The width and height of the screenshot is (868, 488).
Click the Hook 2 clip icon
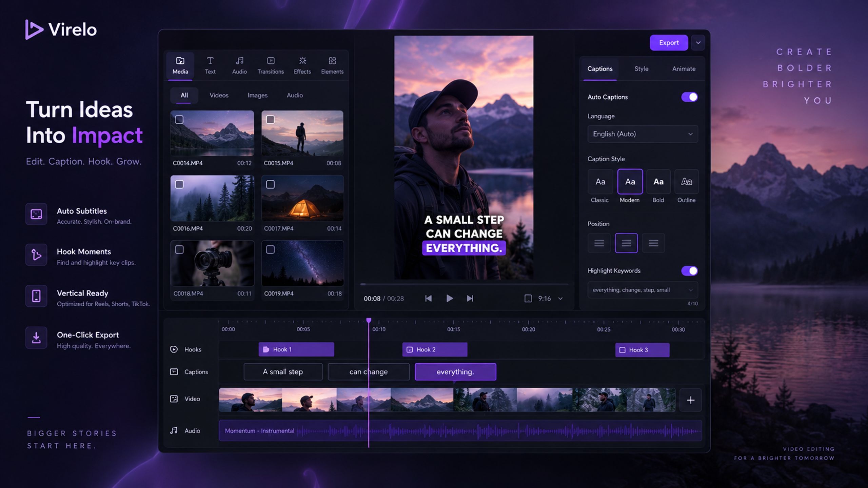410,349
